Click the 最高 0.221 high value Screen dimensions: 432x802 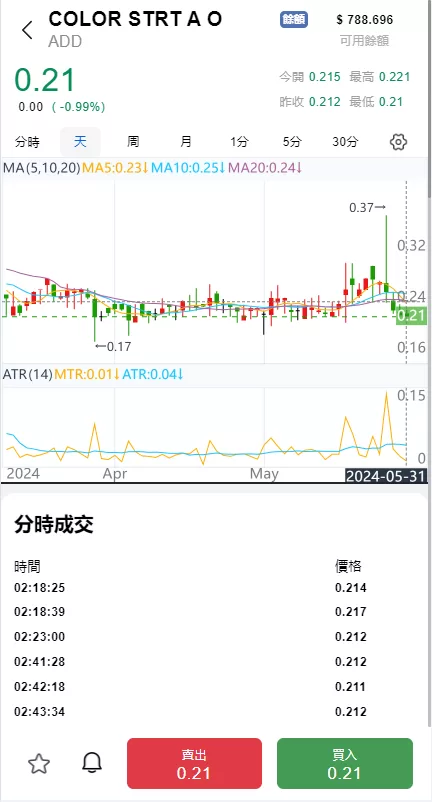tap(380, 77)
